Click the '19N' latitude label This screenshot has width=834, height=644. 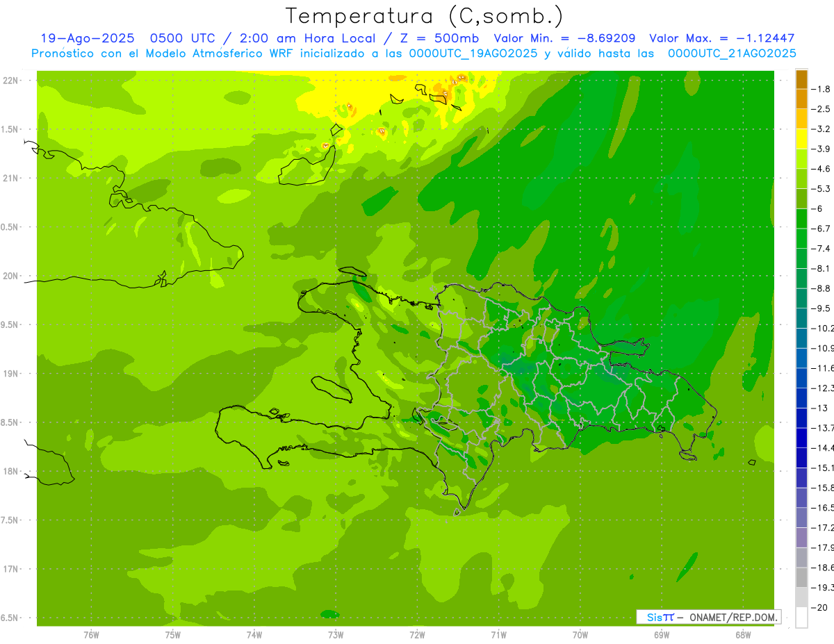click(10, 374)
